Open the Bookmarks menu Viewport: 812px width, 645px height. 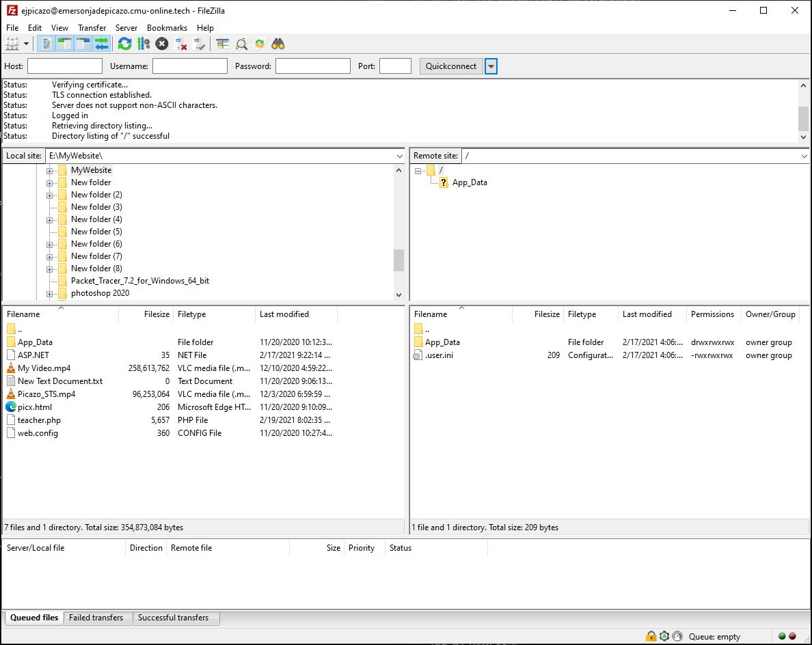[x=167, y=28]
